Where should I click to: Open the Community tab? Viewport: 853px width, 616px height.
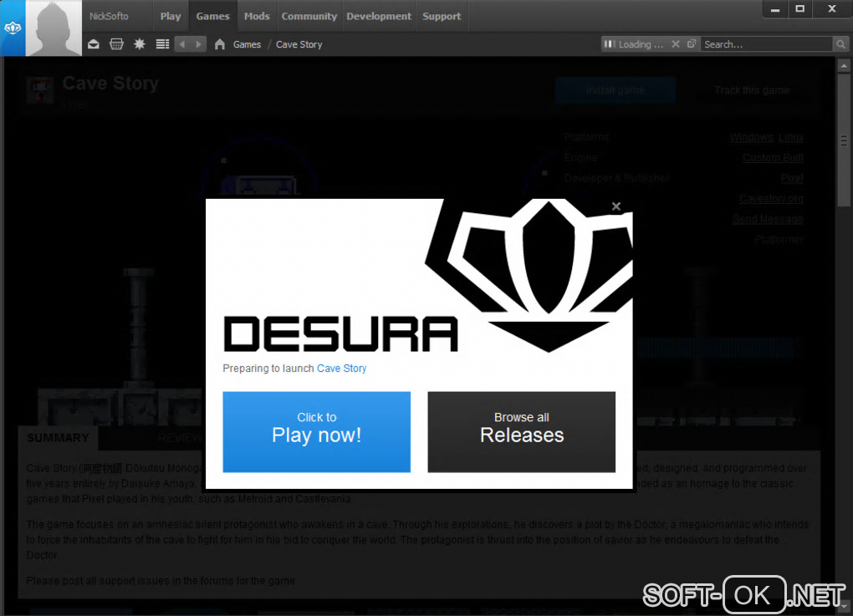pos(309,17)
